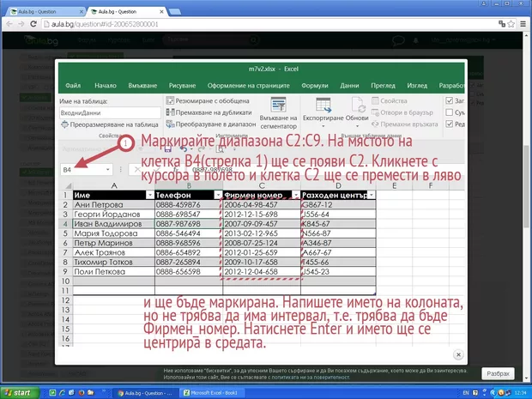Click Отвори в браузър
The height and width of the screenshot is (399, 532).
click(x=402, y=112)
